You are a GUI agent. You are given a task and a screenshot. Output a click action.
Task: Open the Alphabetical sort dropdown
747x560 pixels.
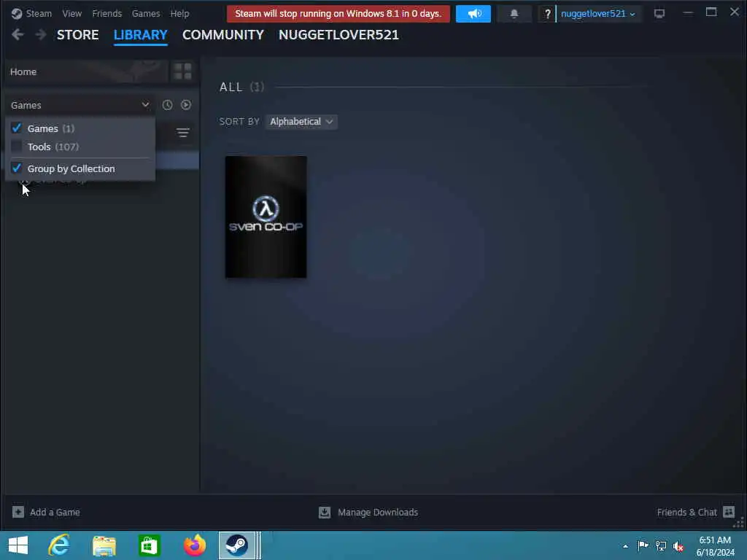[301, 122]
